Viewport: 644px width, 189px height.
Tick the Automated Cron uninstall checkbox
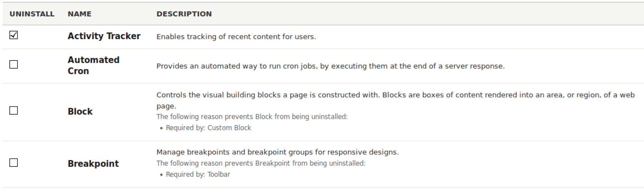tap(14, 65)
